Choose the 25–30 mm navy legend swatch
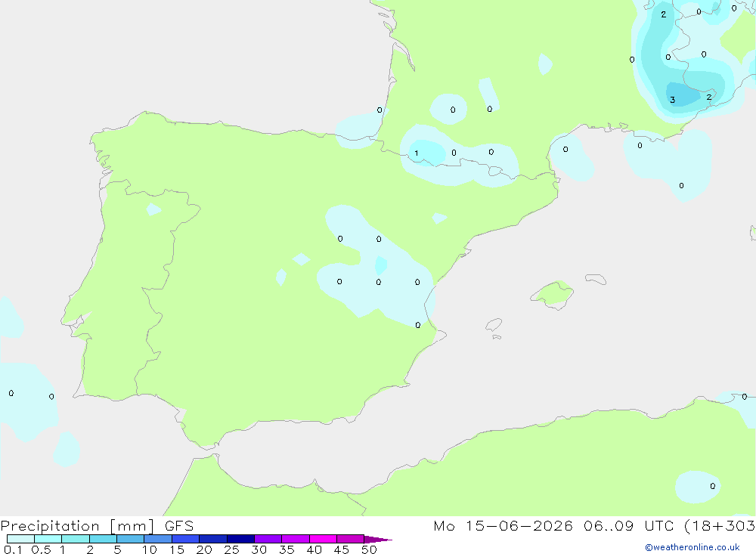 pos(240,539)
